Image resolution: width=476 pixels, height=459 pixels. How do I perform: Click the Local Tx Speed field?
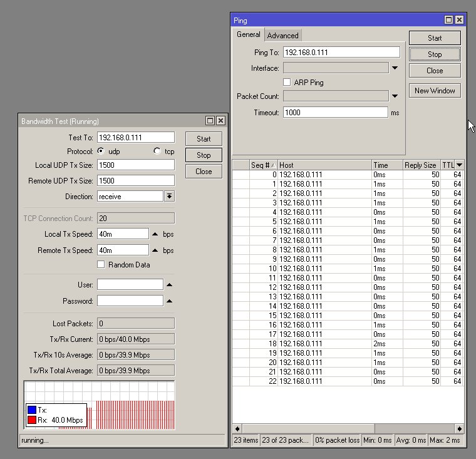coord(123,234)
